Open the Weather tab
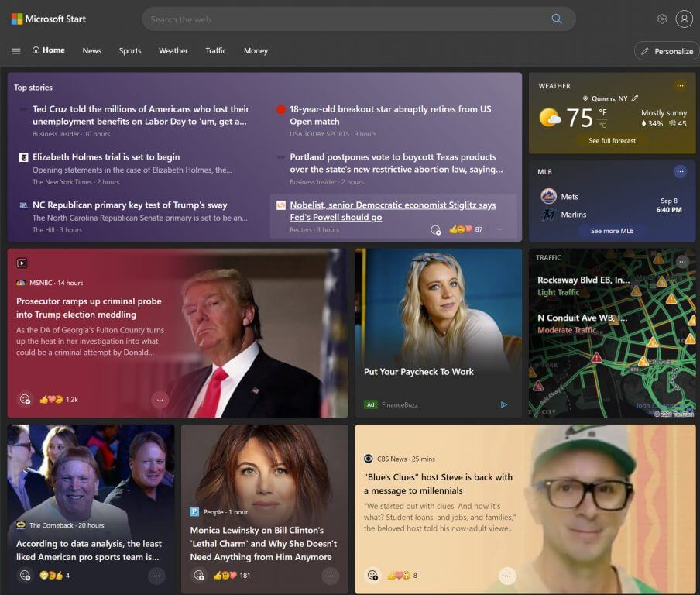 pos(173,51)
